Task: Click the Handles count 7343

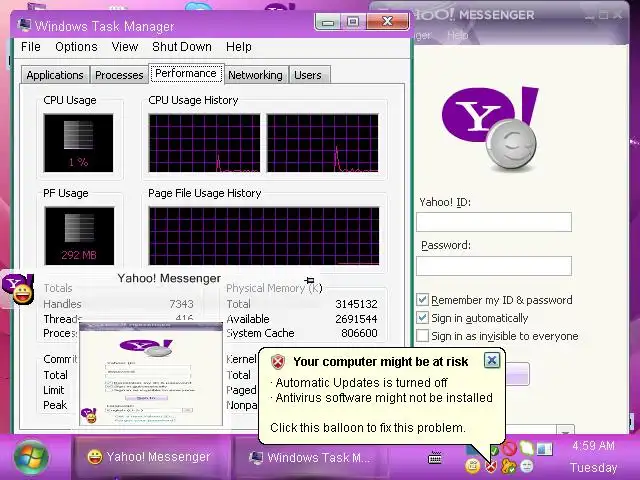Action: pyautogui.click(x=182, y=304)
